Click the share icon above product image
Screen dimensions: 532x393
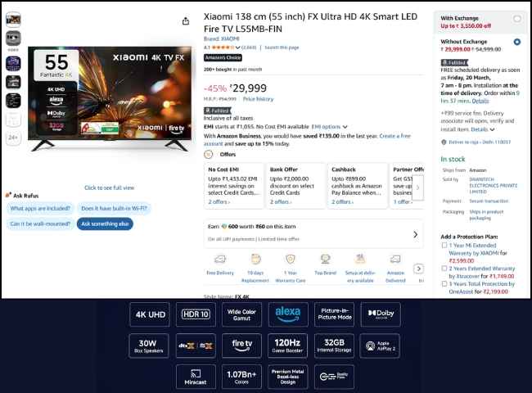[186, 21]
